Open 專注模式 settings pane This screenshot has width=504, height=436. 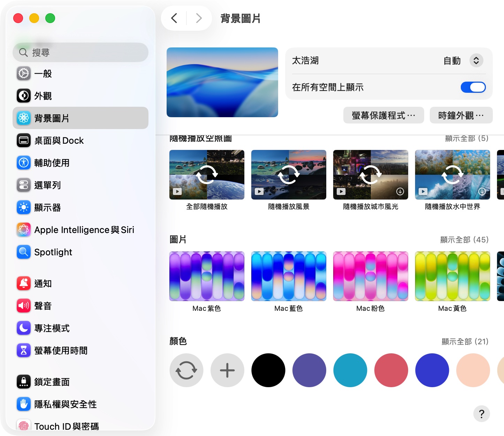click(x=81, y=328)
